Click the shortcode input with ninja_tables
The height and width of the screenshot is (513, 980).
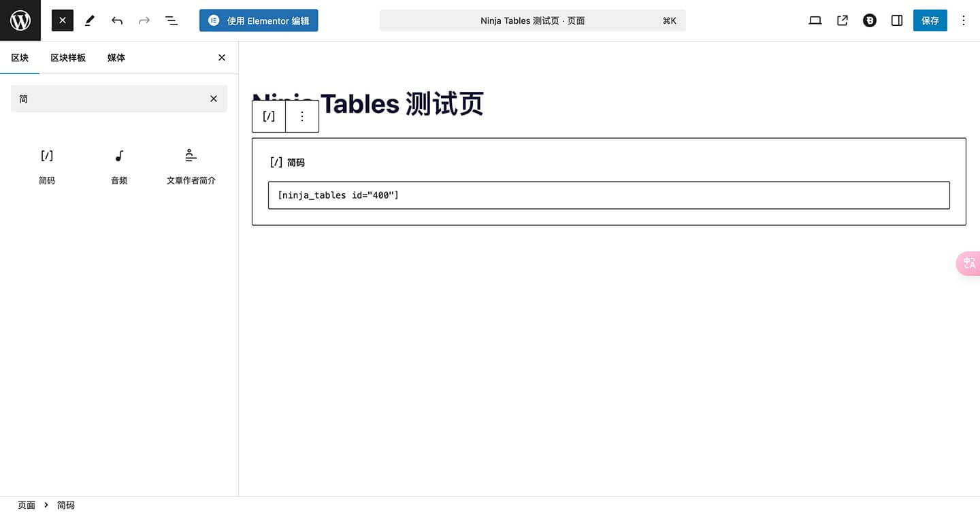tap(609, 195)
